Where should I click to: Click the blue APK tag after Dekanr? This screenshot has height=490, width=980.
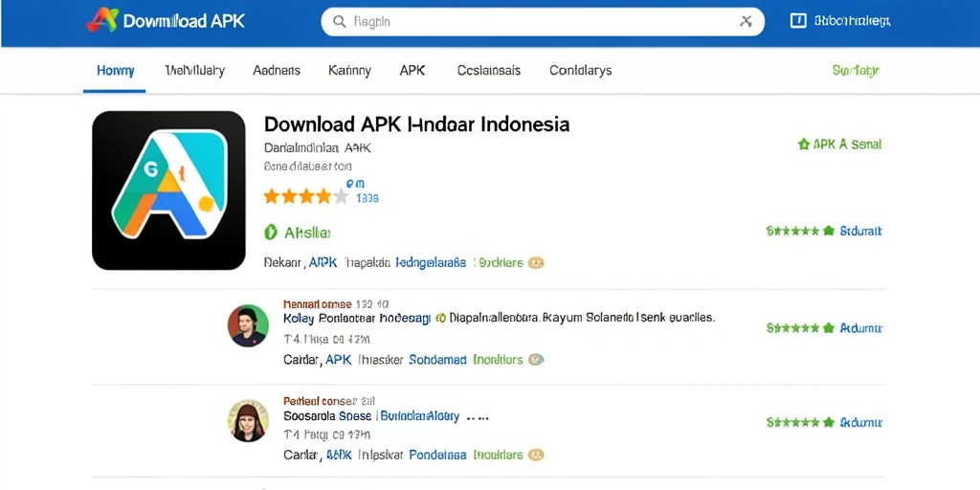click(323, 263)
